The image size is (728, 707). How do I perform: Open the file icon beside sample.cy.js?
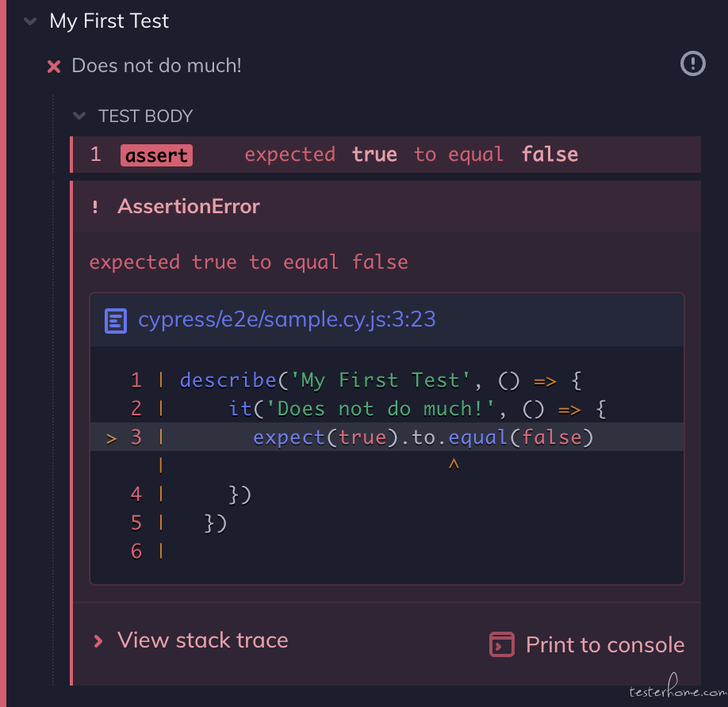tap(116, 320)
